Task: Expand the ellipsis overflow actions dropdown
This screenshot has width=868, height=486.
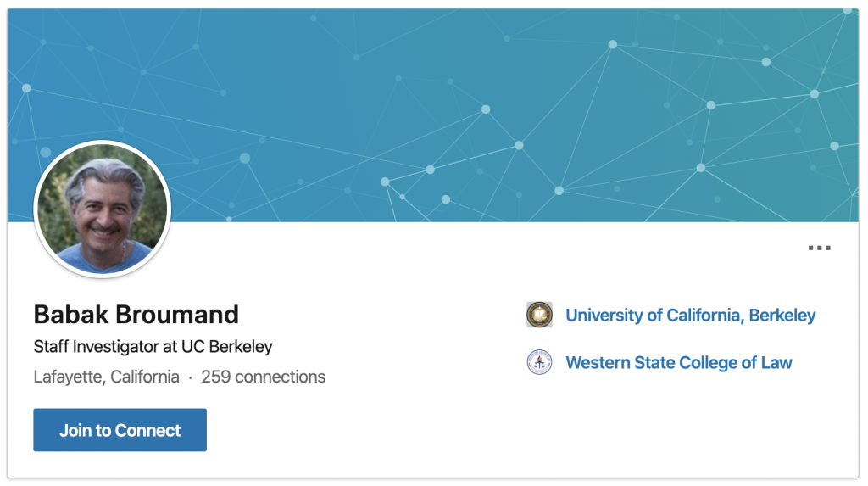Action: point(819,249)
